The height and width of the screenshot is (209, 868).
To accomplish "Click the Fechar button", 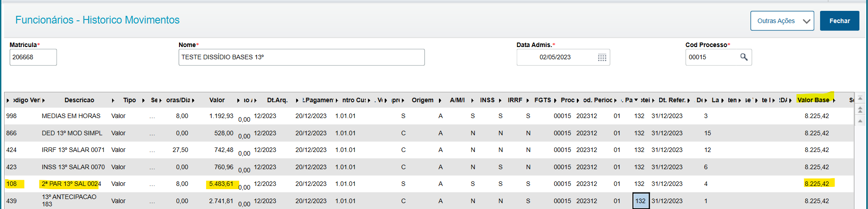I will click(839, 21).
